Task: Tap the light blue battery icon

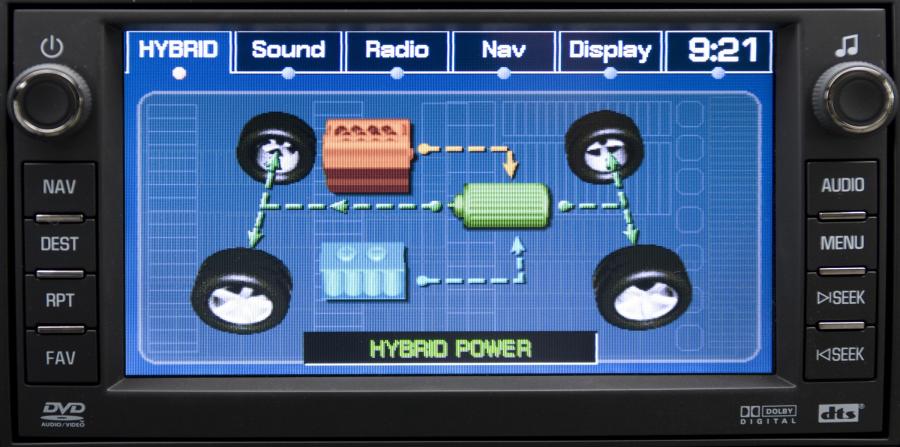Action: [364, 271]
